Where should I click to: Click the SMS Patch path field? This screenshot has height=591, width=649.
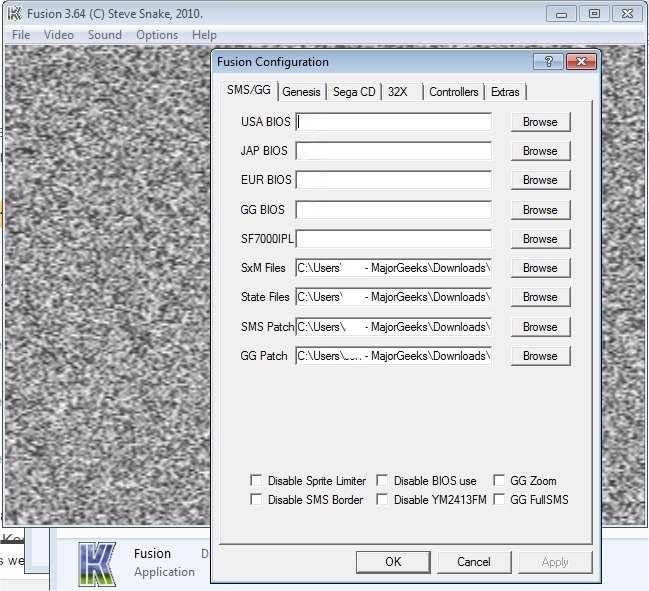point(394,327)
